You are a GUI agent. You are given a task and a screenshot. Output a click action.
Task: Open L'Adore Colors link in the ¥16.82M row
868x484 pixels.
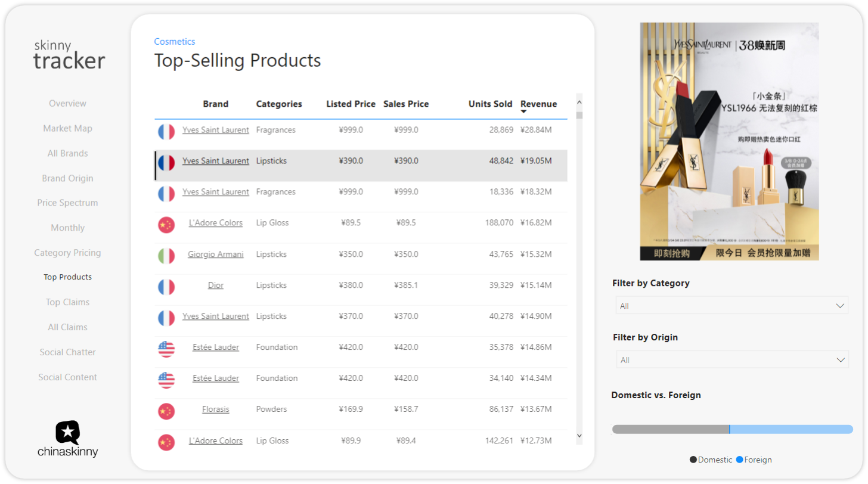point(216,223)
